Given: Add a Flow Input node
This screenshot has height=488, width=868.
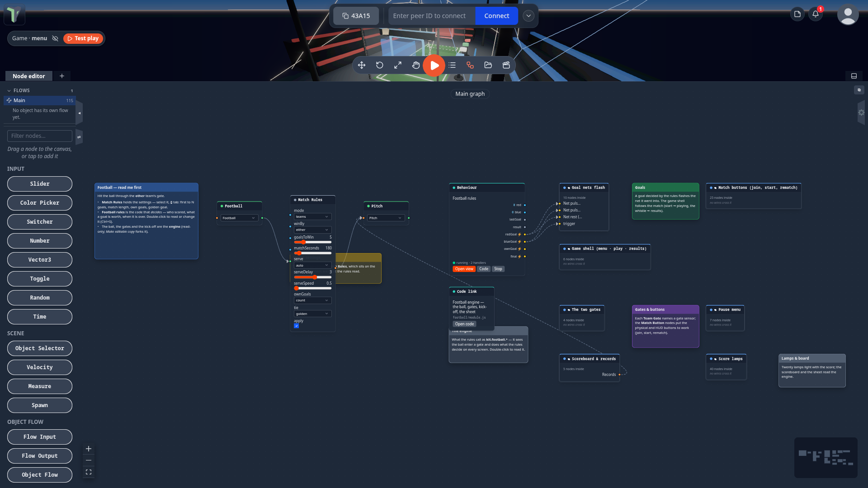Looking at the screenshot, I should [40, 437].
